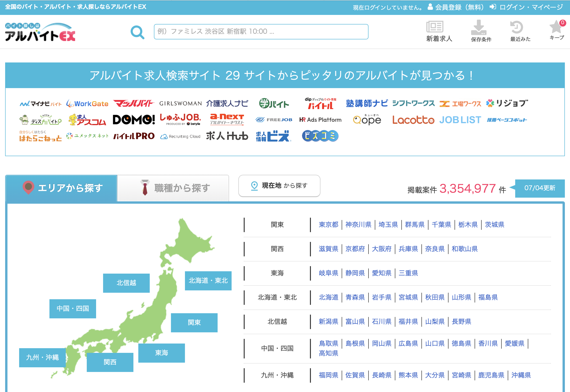Click the WorkGate logo
570x392 pixels.
click(x=87, y=104)
